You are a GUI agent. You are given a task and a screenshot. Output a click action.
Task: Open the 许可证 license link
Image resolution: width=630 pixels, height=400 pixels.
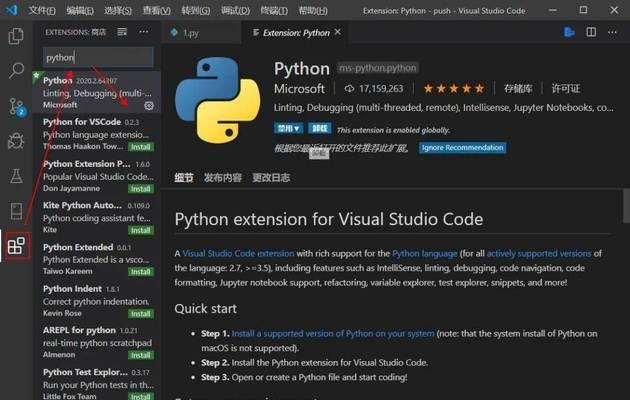[x=566, y=89]
